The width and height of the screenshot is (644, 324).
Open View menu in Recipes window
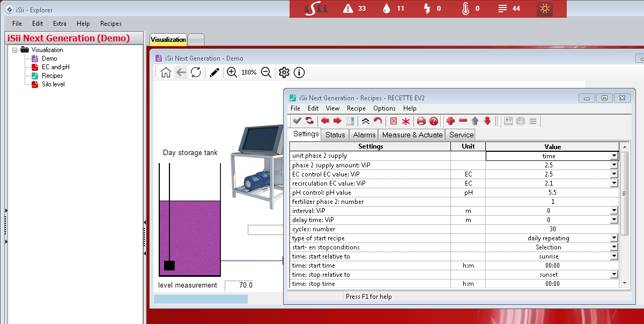click(x=332, y=108)
